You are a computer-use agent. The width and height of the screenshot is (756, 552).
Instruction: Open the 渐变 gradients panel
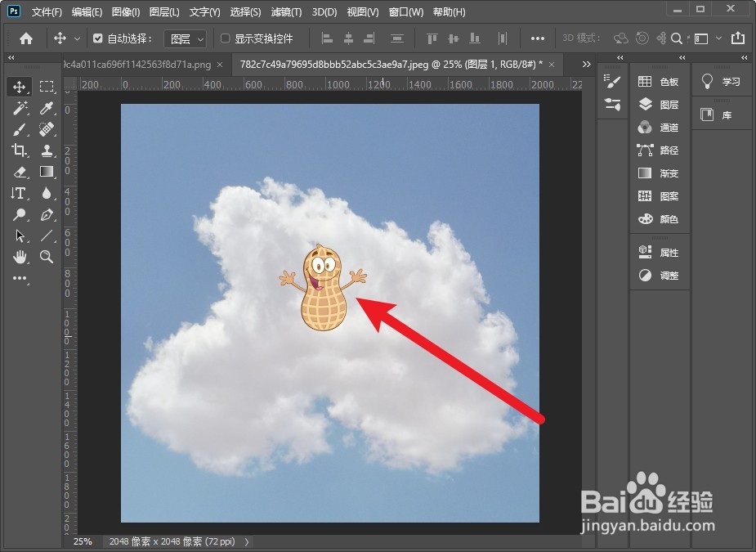click(660, 173)
